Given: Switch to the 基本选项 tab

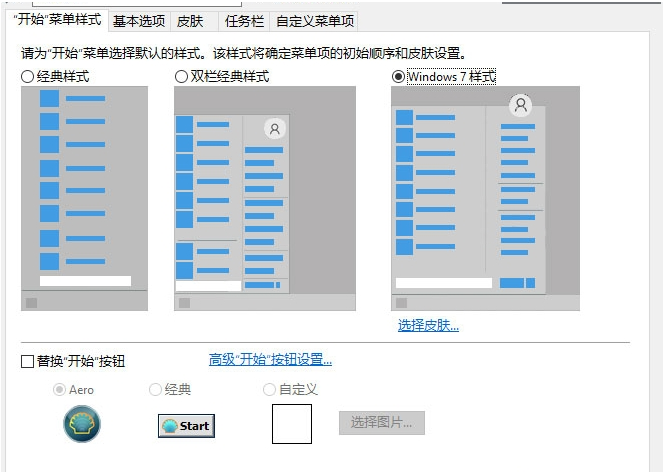Looking at the screenshot, I should [139, 21].
